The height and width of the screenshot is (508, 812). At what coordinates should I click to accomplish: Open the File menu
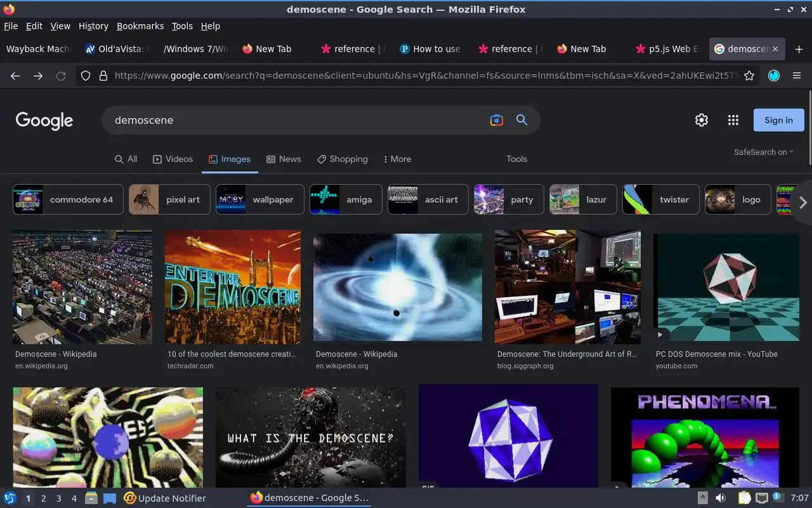pyautogui.click(x=11, y=26)
